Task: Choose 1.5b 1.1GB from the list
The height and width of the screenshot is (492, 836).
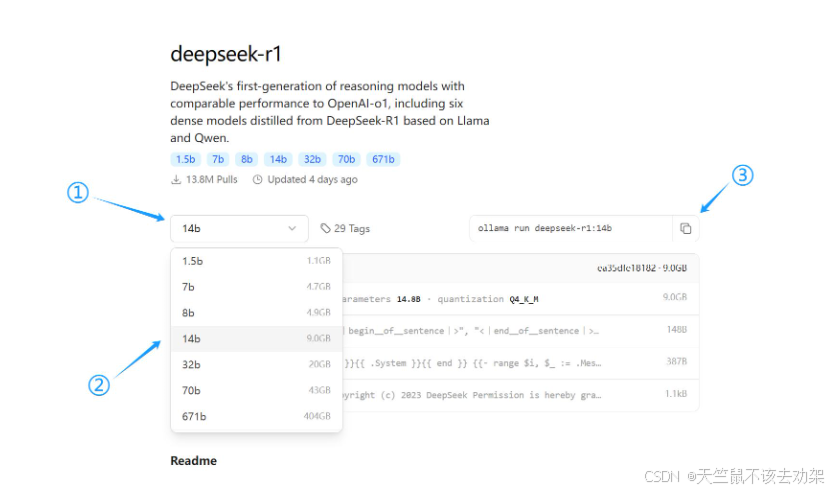Action: click(256, 261)
